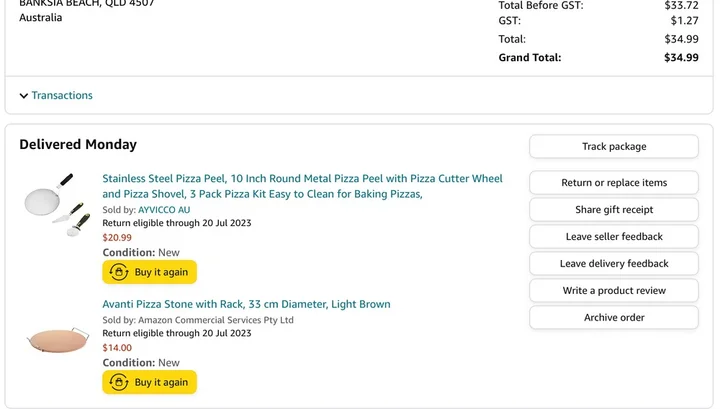Screen dimensions: 720x409
Task: Write a product review
Action: (613, 291)
